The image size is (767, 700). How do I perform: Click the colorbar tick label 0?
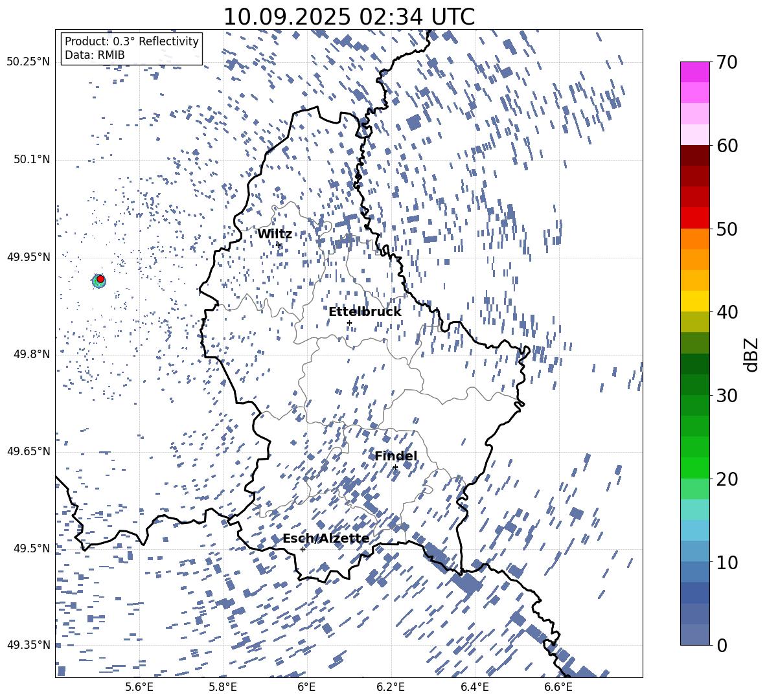coord(722,645)
